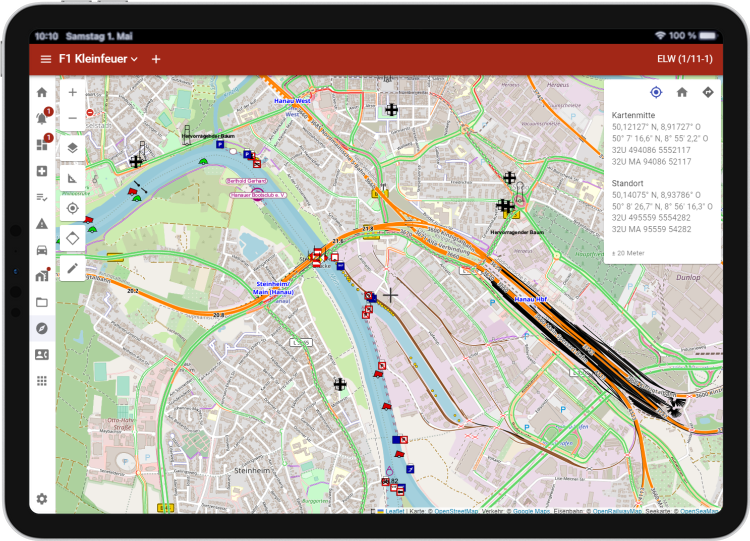Toggle location tracking in coordinates panel

(x=656, y=92)
